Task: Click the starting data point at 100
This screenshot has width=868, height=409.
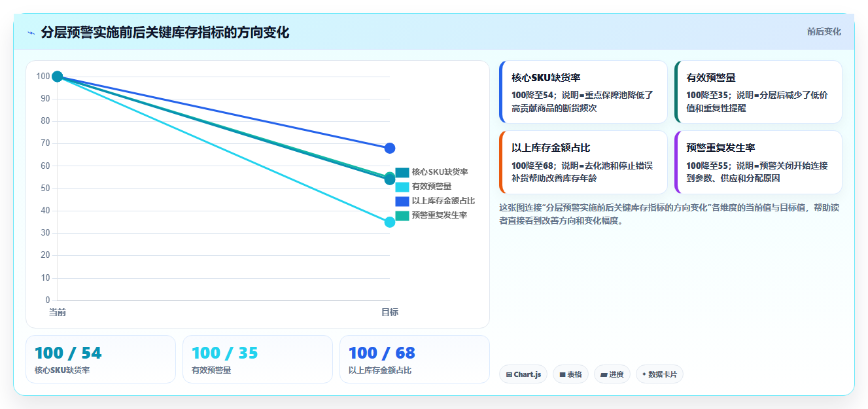Action: [57, 77]
